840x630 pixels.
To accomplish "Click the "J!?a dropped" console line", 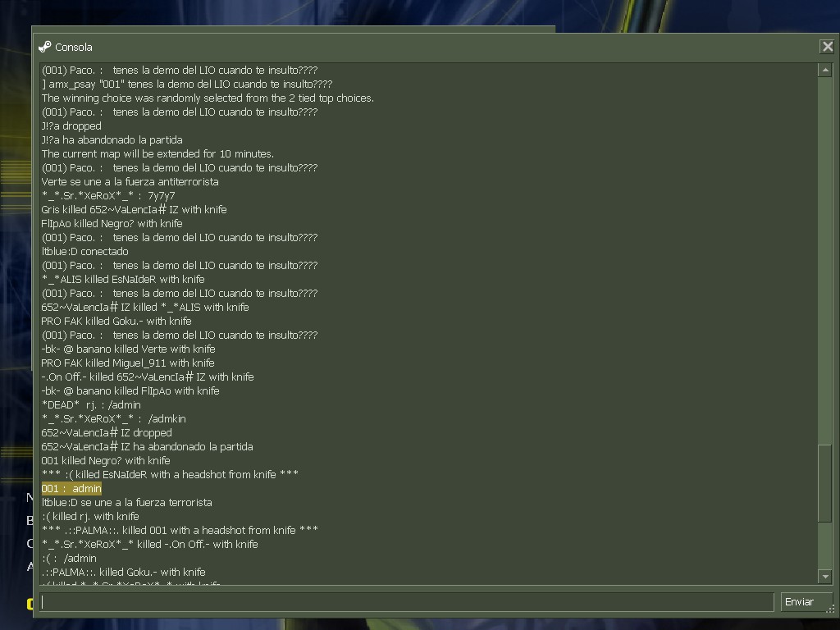I will click(71, 126).
